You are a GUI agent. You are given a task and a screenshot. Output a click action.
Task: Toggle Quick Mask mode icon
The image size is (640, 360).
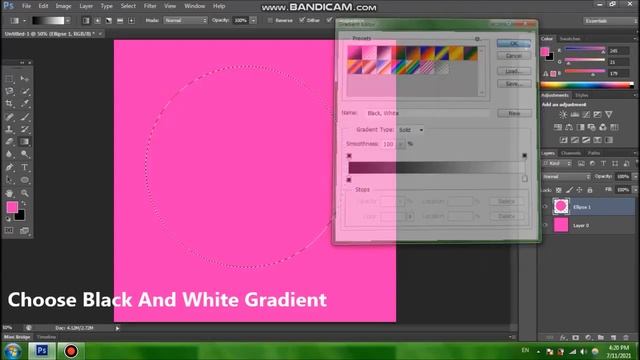(9, 230)
